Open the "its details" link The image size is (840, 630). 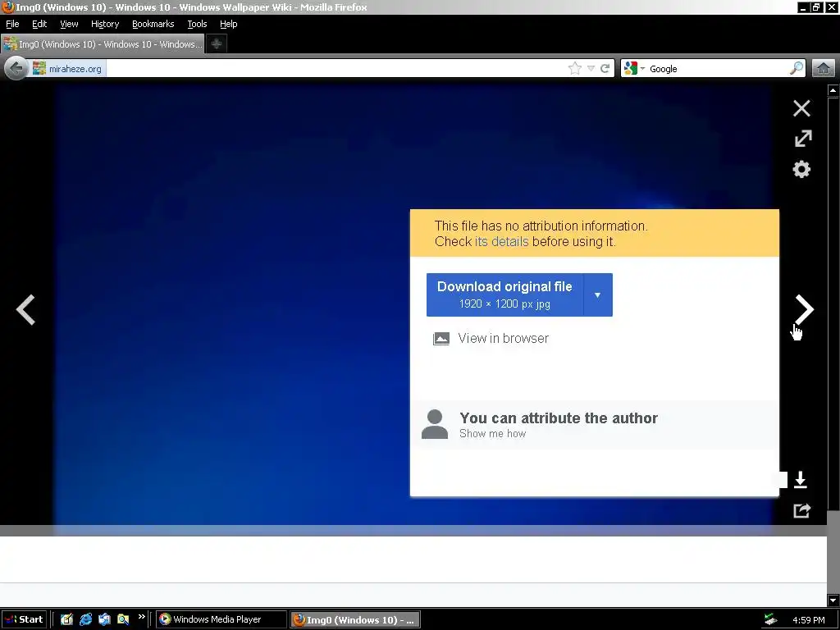click(x=501, y=242)
